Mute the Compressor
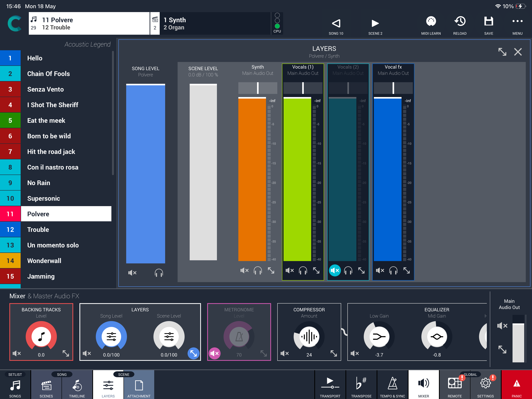Image resolution: width=532 pixels, height=399 pixels. (284, 353)
